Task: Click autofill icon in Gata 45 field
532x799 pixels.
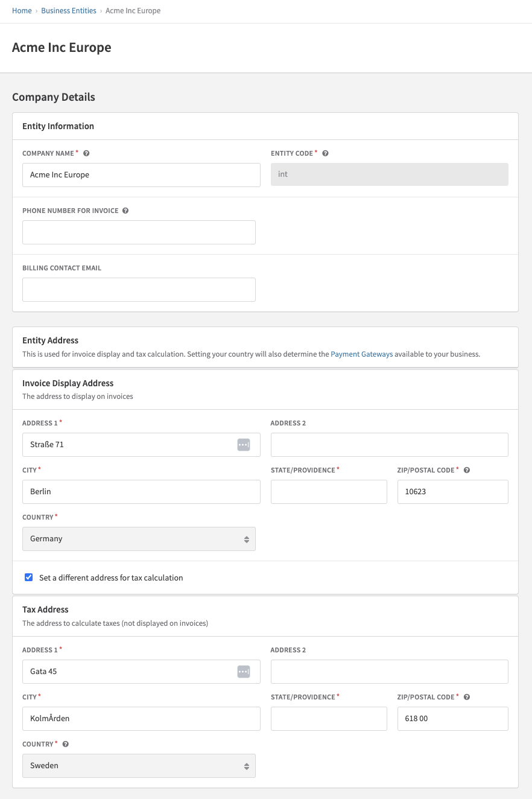Action: click(243, 672)
